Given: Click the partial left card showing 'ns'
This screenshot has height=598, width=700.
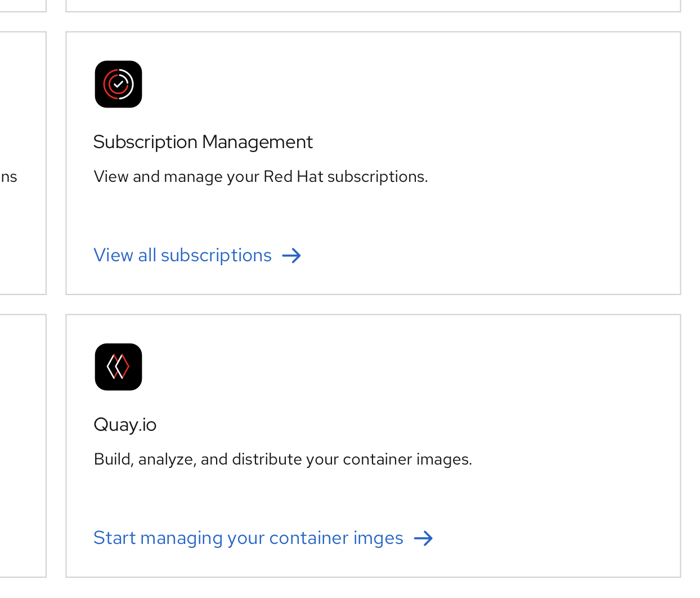Looking at the screenshot, I should (x=23, y=113).
